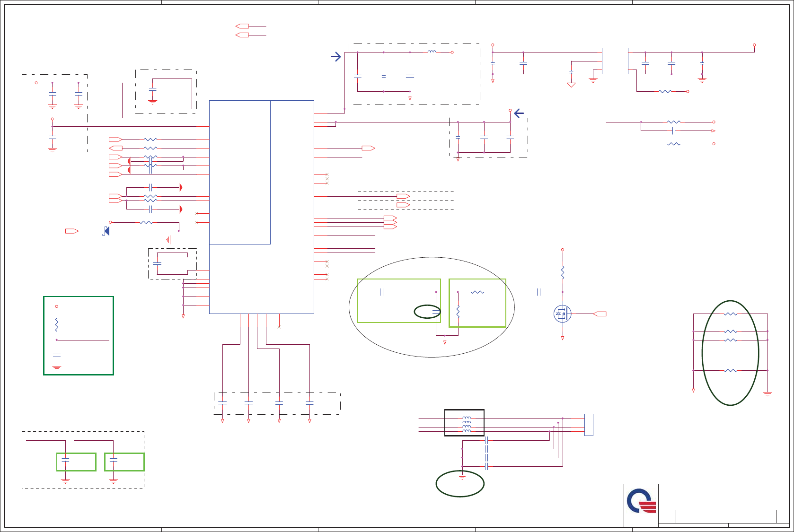Select the series capacitor left of the MOSFET
This screenshot has height=532, width=794.
point(538,292)
